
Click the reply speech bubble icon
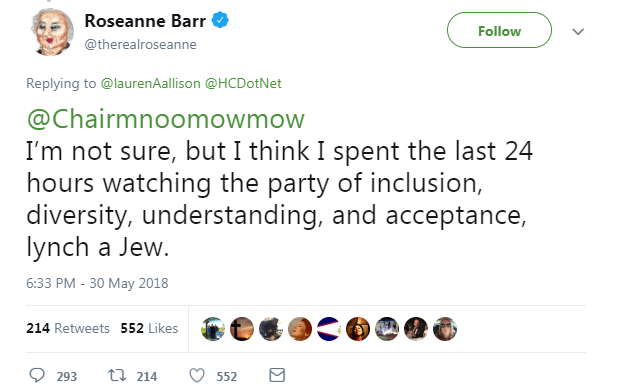[x=37, y=375]
